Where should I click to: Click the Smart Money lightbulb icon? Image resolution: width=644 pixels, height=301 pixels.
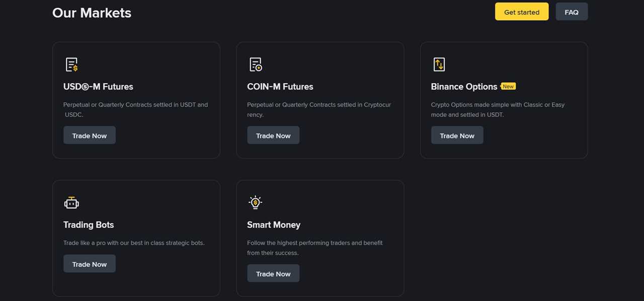point(255,202)
